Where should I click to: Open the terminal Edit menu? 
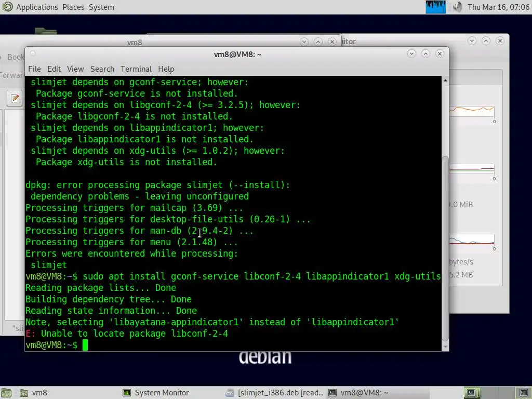(54, 69)
